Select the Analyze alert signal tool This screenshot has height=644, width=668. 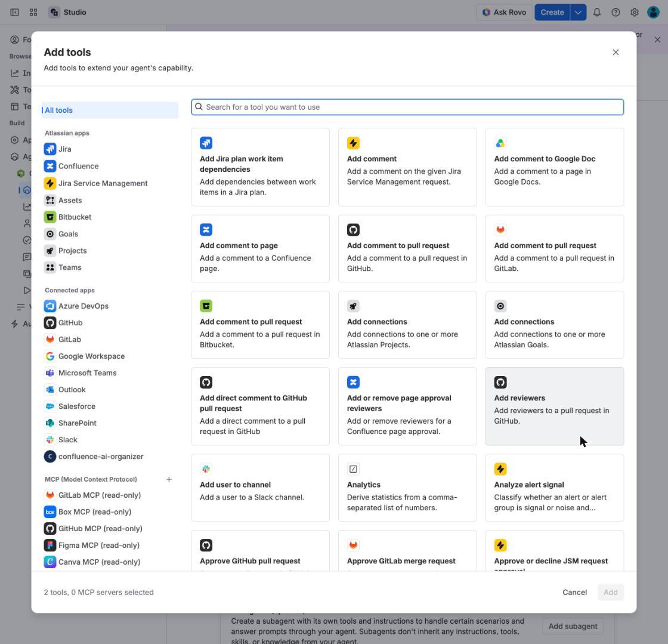554,488
